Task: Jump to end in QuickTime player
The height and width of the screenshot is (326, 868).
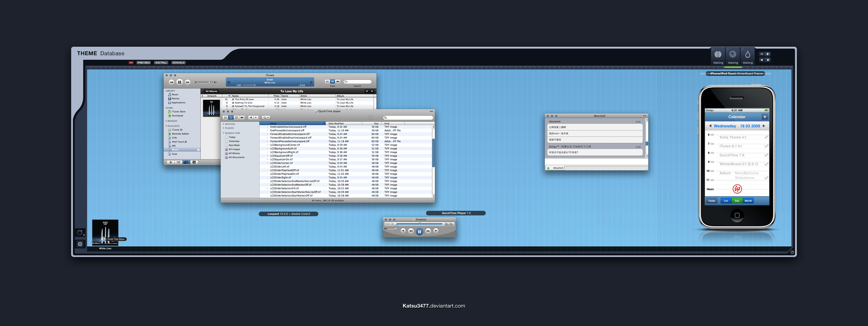Action: pyautogui.click(x=436, y=231)
